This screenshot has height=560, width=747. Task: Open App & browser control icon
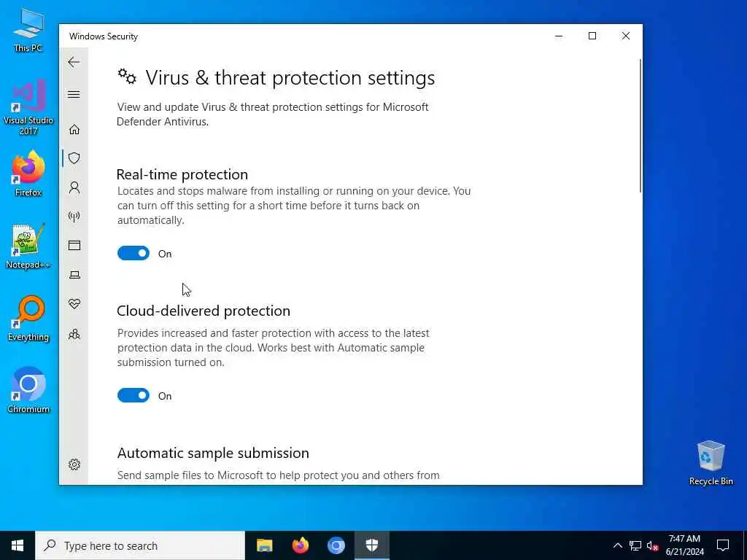(x=74, y=245)
